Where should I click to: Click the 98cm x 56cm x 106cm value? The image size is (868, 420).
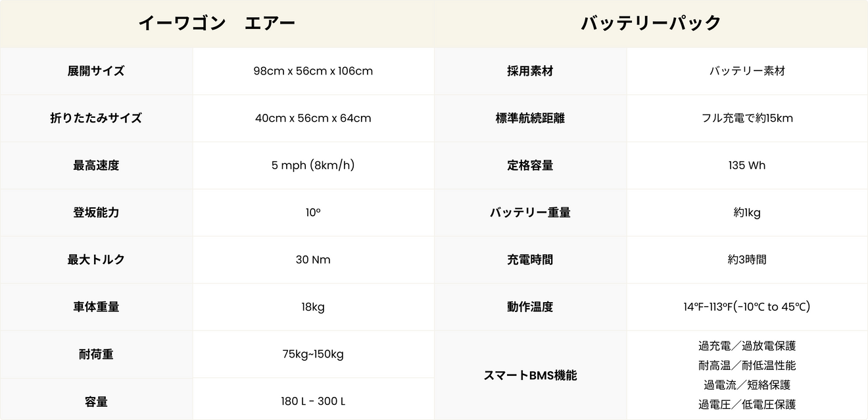click(313, 71)
